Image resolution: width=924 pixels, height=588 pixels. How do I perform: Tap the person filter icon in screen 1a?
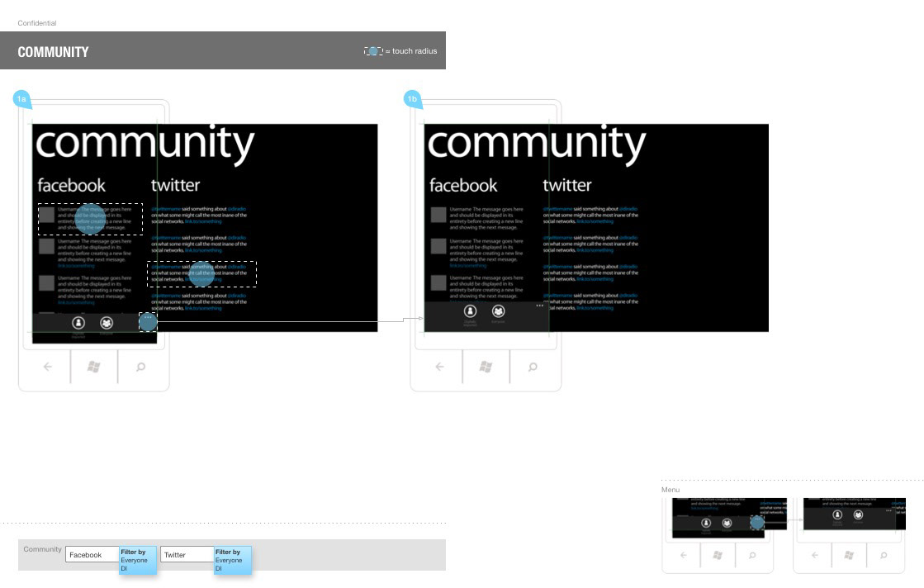pos(78,323)
